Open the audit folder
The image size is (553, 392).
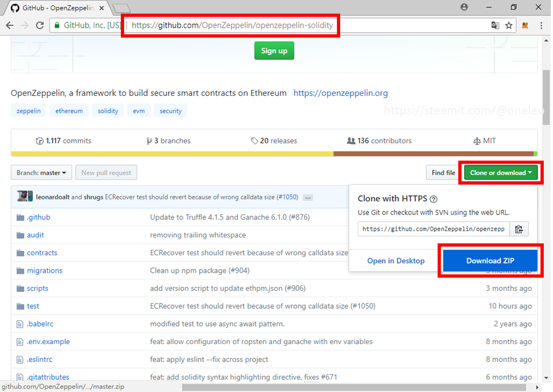coord(35,235)
